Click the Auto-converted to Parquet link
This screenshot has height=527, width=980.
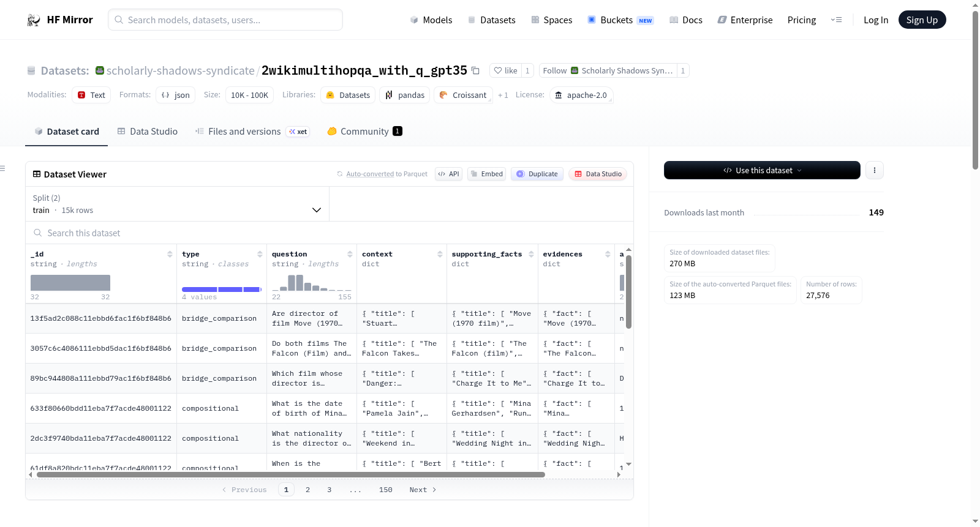[x=386, y=174]
